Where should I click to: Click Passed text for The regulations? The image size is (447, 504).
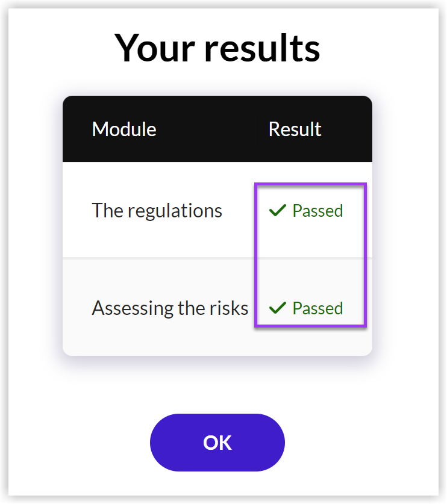click(317, 211)
